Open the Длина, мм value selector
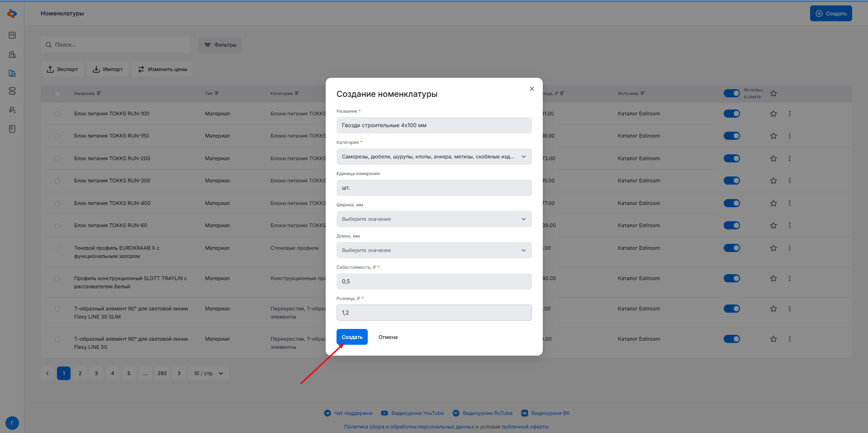The width and height of the screenshot is (868, 433). point(434,250)
